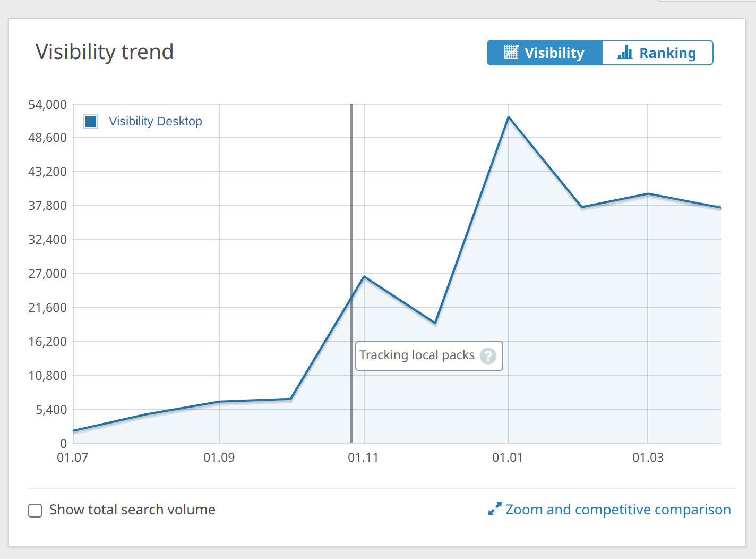Click the data point at 01.03
The width and height of the screenshot is (756, 559).
tap(648, 193)
